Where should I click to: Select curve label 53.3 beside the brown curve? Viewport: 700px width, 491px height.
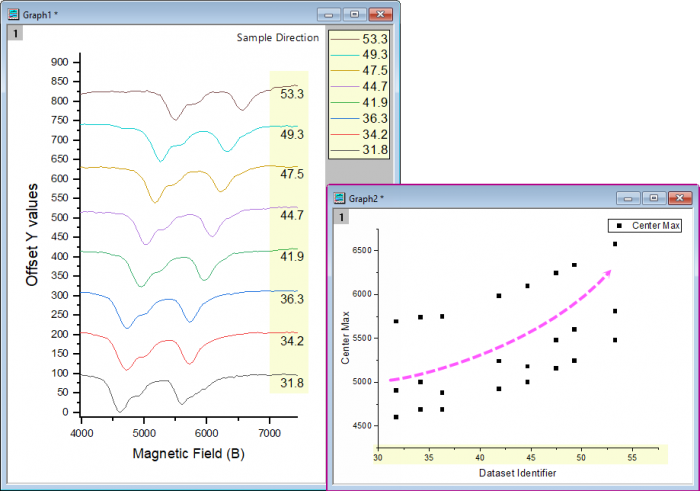pyautogui.click(x=292, y=94)
